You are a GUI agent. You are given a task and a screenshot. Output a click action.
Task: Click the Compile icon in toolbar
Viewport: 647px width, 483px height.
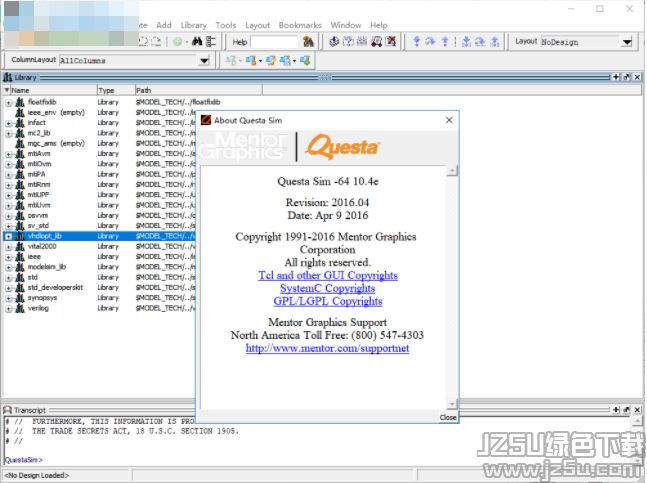(334, 41)
